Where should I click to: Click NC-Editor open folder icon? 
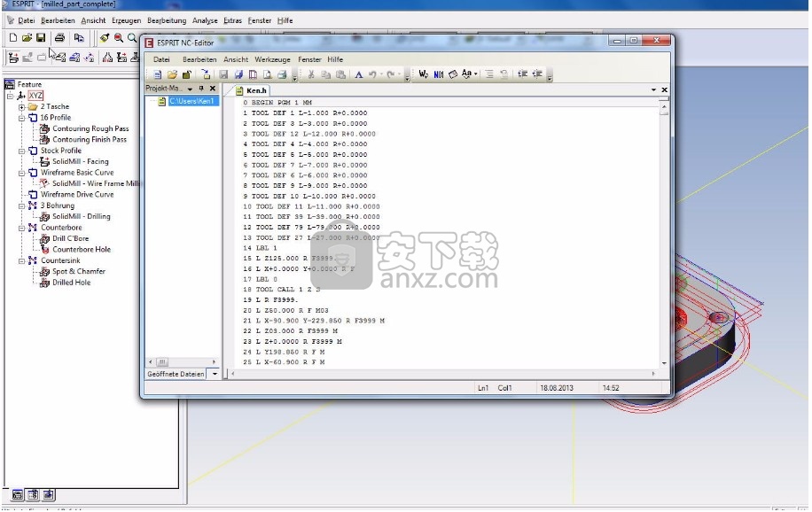coord(172,74)
